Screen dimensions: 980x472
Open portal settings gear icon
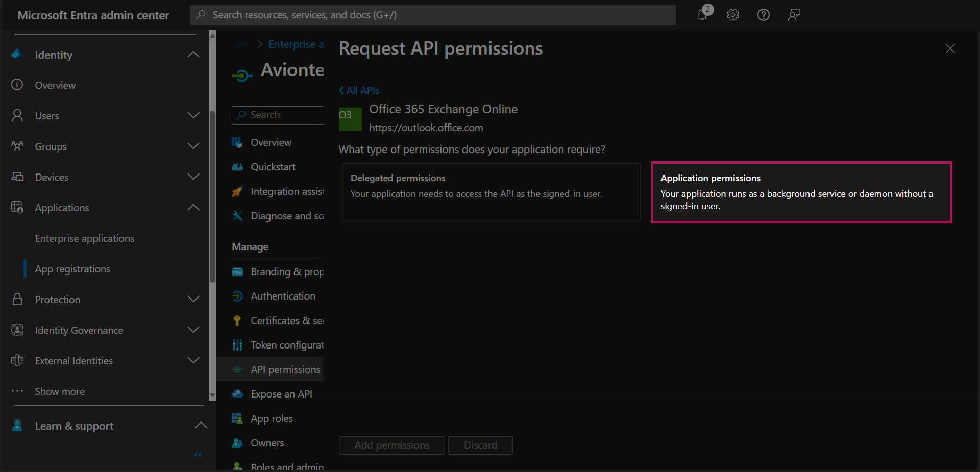click(x=733, y=15)
